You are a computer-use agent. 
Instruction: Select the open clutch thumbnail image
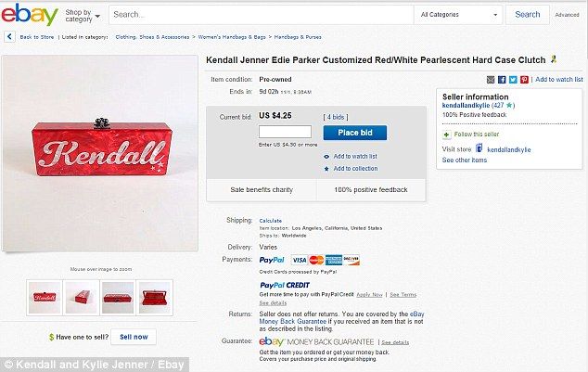point(155,298)
